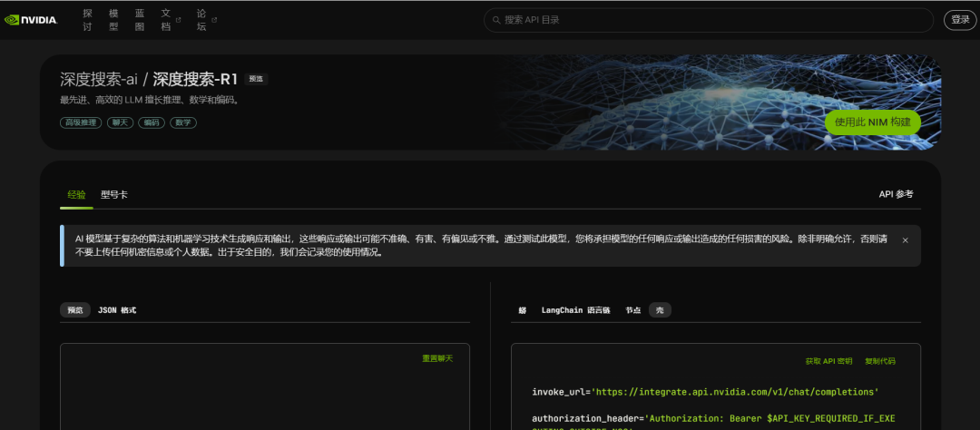Image resolution: width=980 pixels, height=430 pixels.
Task: Click the model description starting 最先进
Action: pos(150,100)
